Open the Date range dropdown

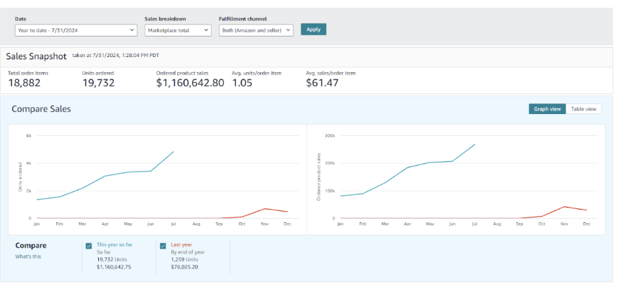76,30
